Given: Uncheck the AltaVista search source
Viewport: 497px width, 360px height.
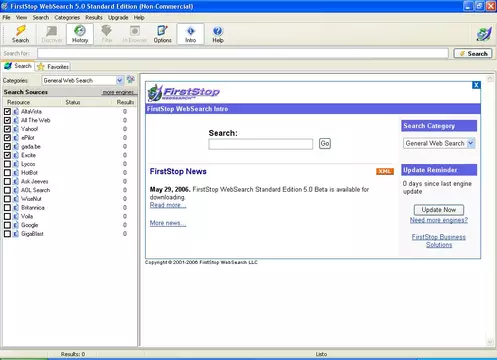Looking at the screenshot, I should click(7, 111).
